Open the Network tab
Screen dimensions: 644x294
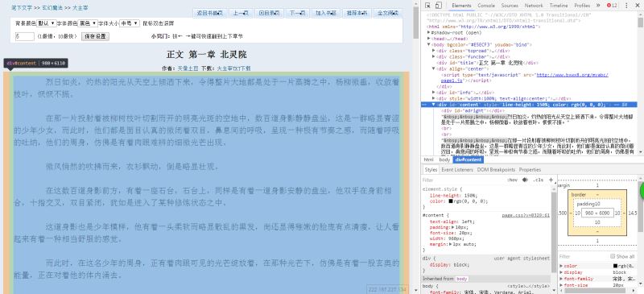click(x=534, y=6)
